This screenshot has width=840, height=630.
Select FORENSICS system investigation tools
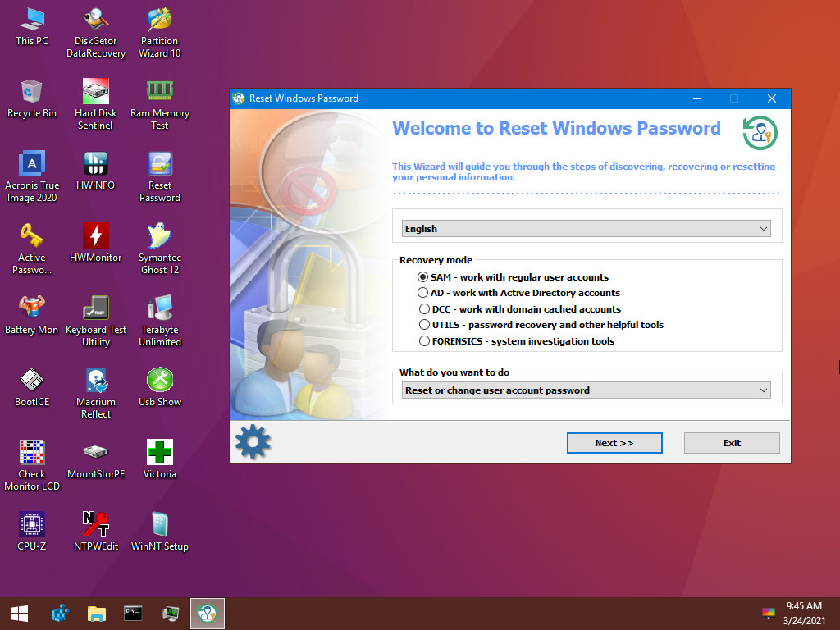pos(517,340)
